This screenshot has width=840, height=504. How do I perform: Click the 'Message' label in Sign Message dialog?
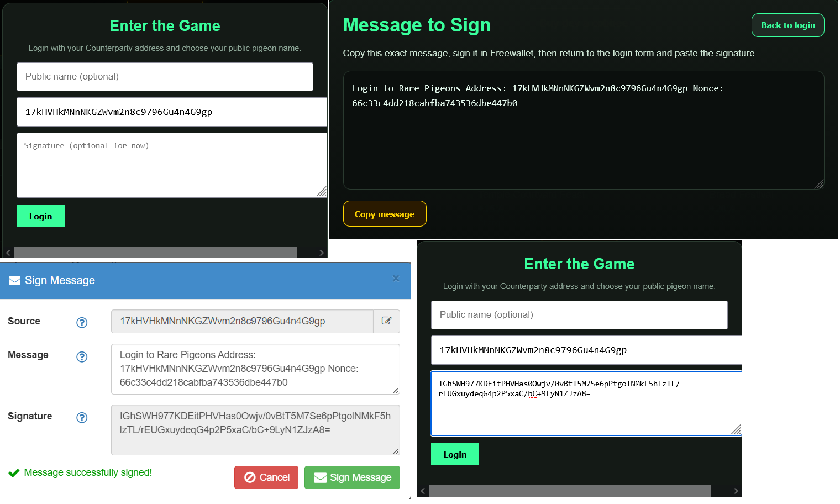coord(28,355)
